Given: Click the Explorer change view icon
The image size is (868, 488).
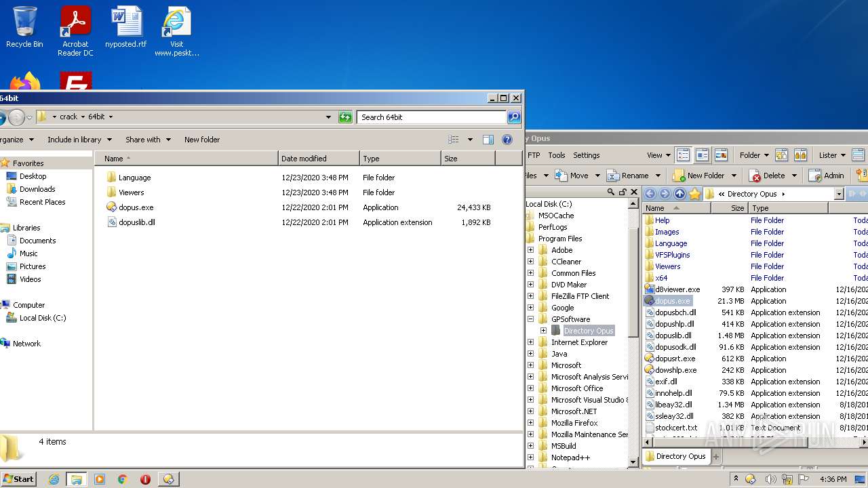Looking at the screenshot, I should click(x=454, y=140).
